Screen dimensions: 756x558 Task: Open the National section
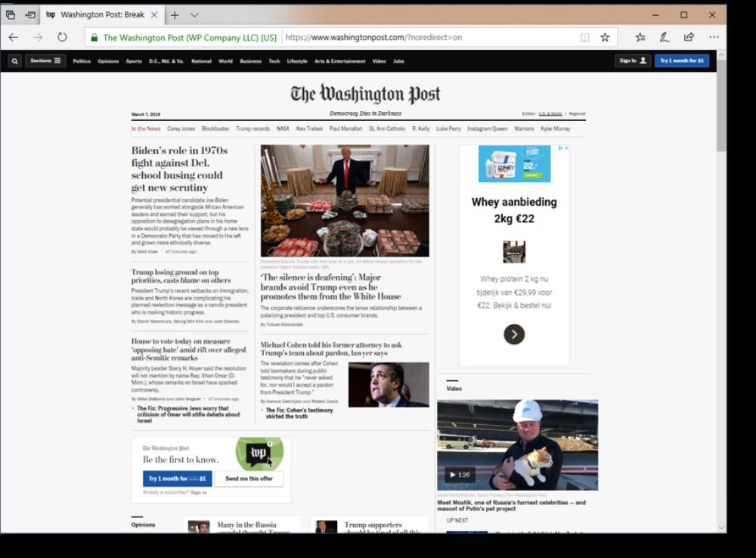coord(201,61)
